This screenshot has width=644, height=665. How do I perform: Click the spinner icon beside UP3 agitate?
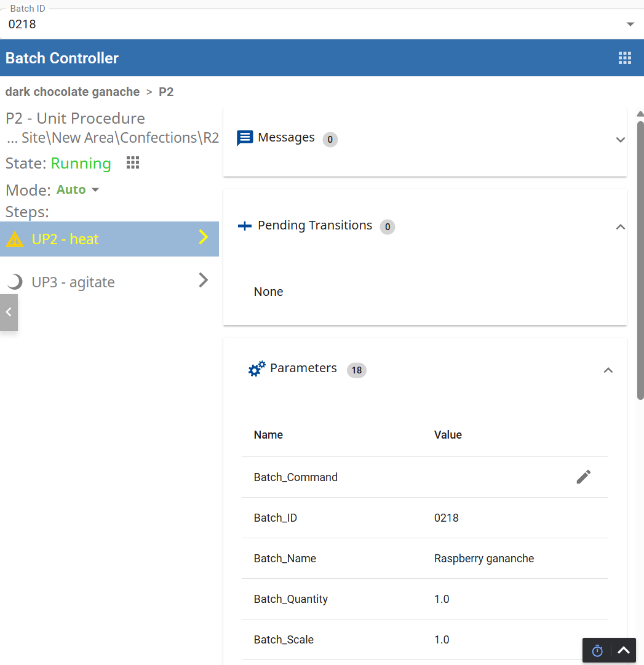tap(15, 282)
